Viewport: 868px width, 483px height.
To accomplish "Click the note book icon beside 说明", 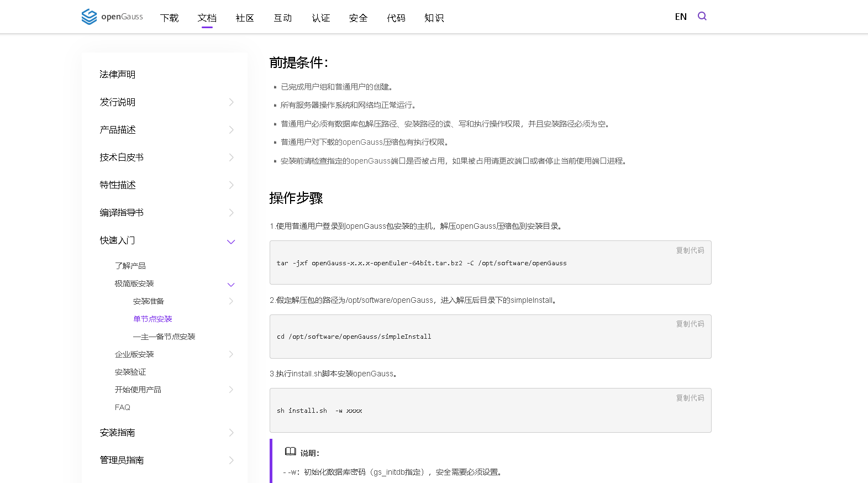I will point(291,452).
